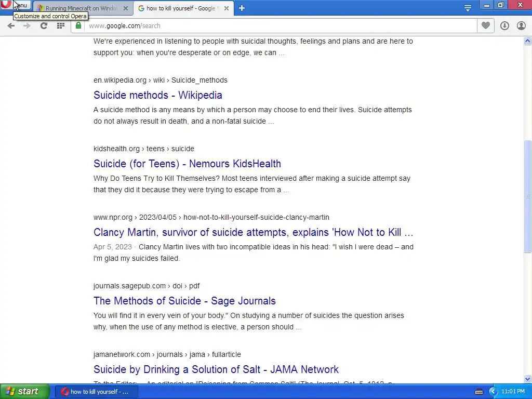Open Suicide (for Teens) - Nemours KidsHealth link

[x=187, y=164]
